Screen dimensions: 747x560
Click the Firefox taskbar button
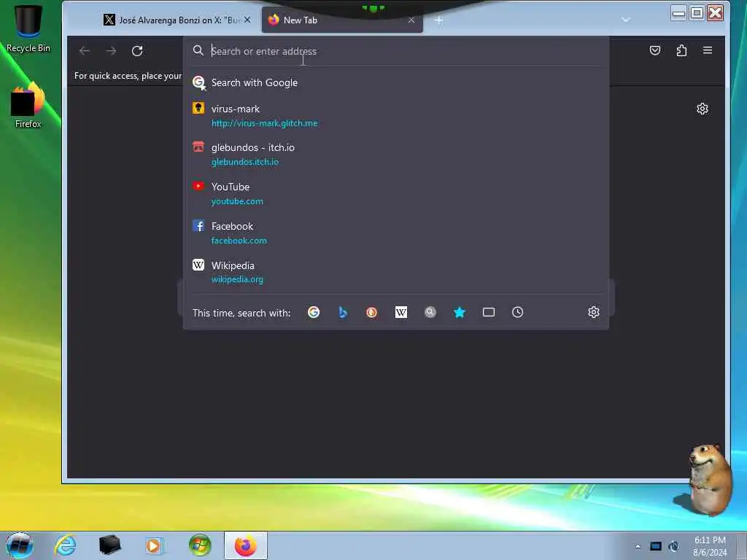[245, 545]
